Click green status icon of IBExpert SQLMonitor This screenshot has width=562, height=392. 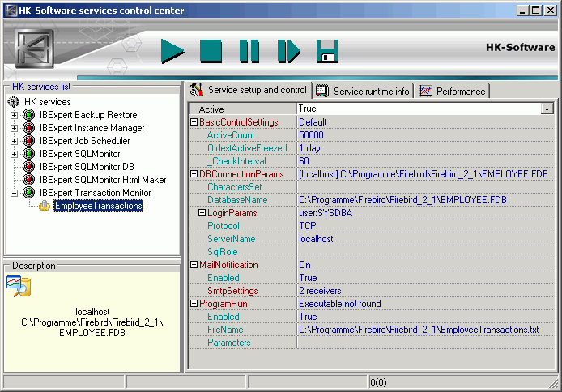pyautogui.click(x=28, y=153)
